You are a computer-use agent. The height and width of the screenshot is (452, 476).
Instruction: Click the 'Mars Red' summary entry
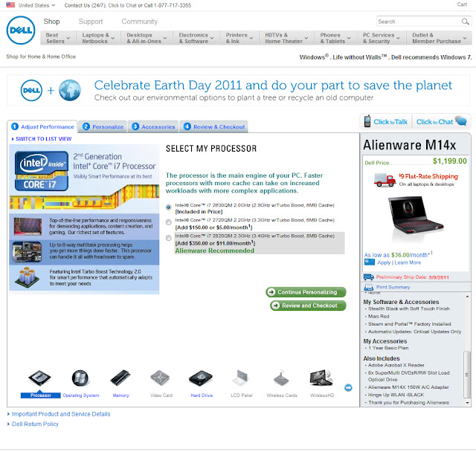point(379,316)
